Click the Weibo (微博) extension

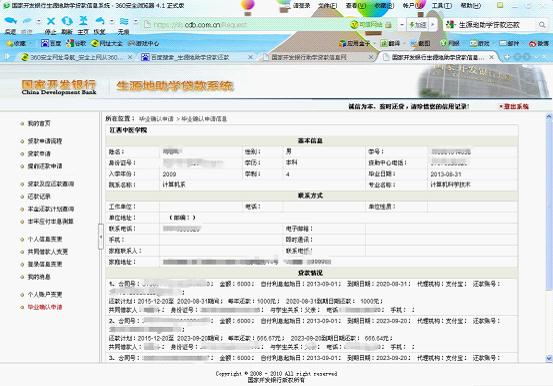(x=539, y=43)
